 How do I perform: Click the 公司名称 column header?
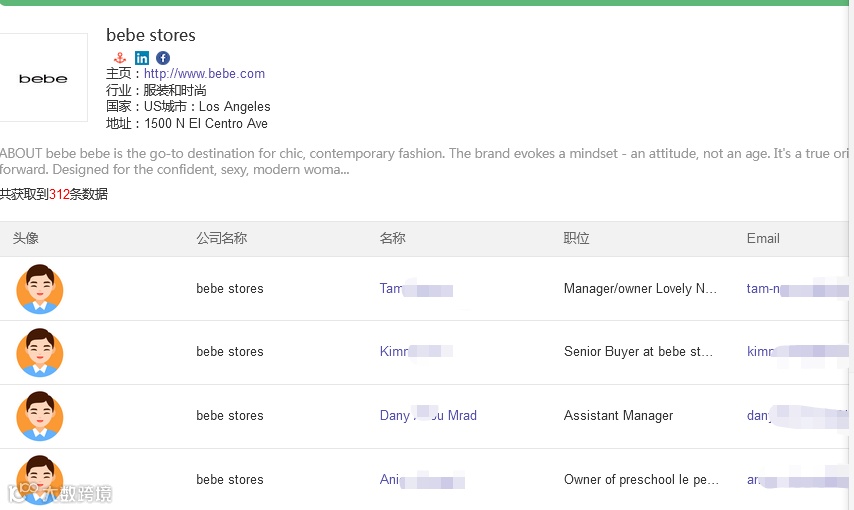coord(221,239)
